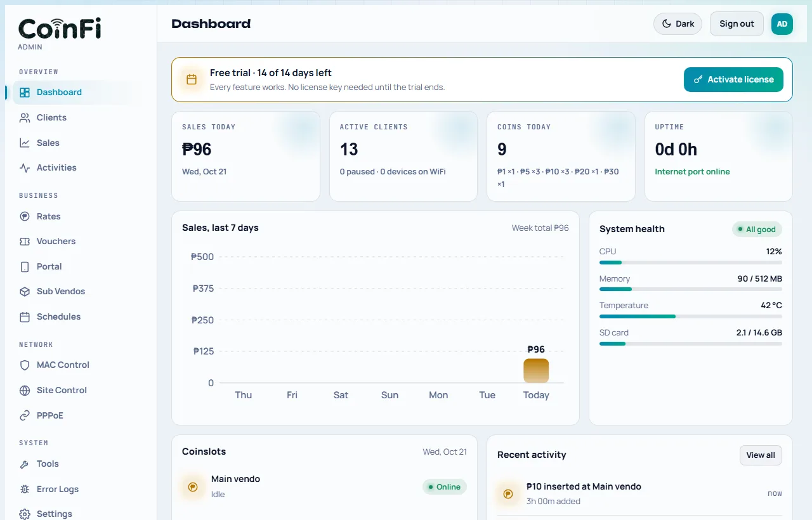The image size is (812, 520).
Task: Click the MAC Control shield icon
Action: 25,365
